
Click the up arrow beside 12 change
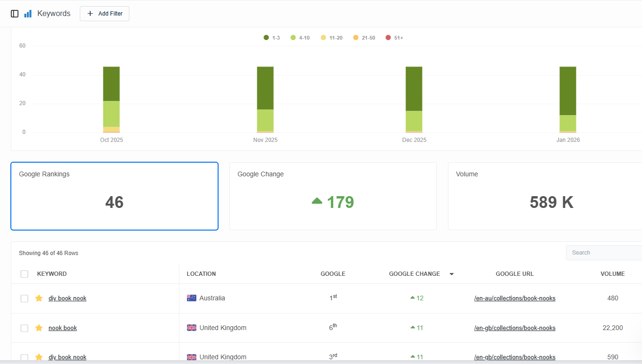click(413, 298)
